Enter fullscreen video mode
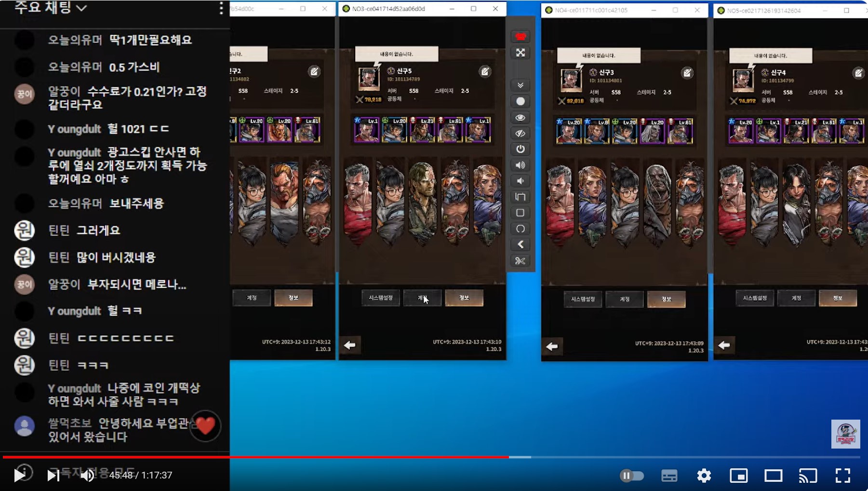868x491 pixels. pyautogui.click(x=842, y=476)
